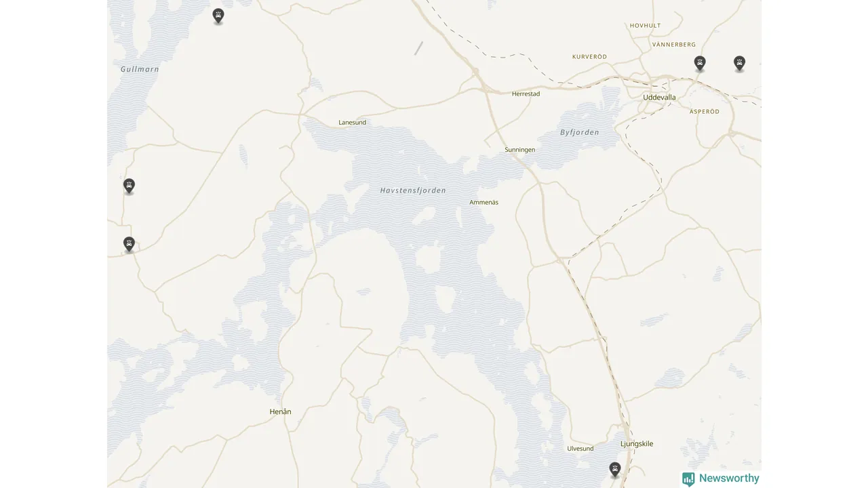This screenshot has height=488, width=868.
Task: Select the marker pin near Vännerberg
Action: (700, 63)
